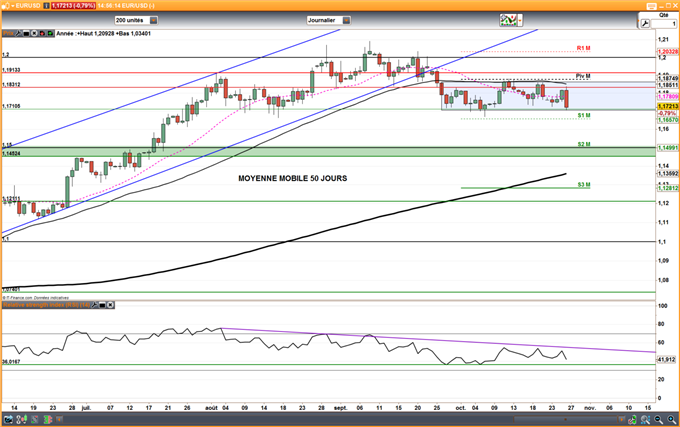Click the 1,20328 red price tag
This screenshot has width=680, height=427.
click(x=668, y=52)
